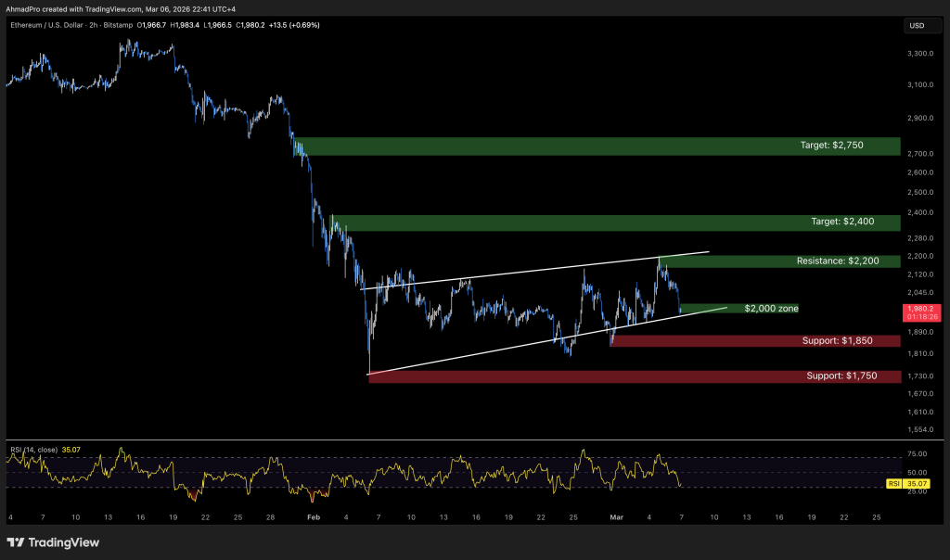Click the TradingView logo icon
The width and height of the screenshot is (950, 560).
pos(19,542)
